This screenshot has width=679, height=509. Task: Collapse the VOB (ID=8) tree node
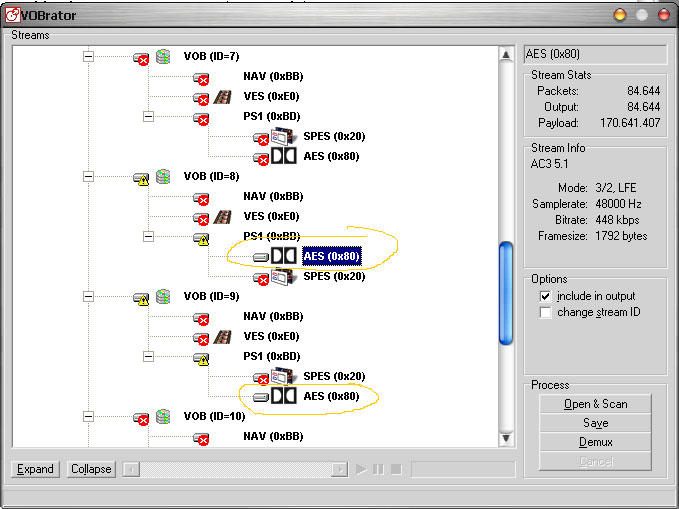click(x=88, y=176)
